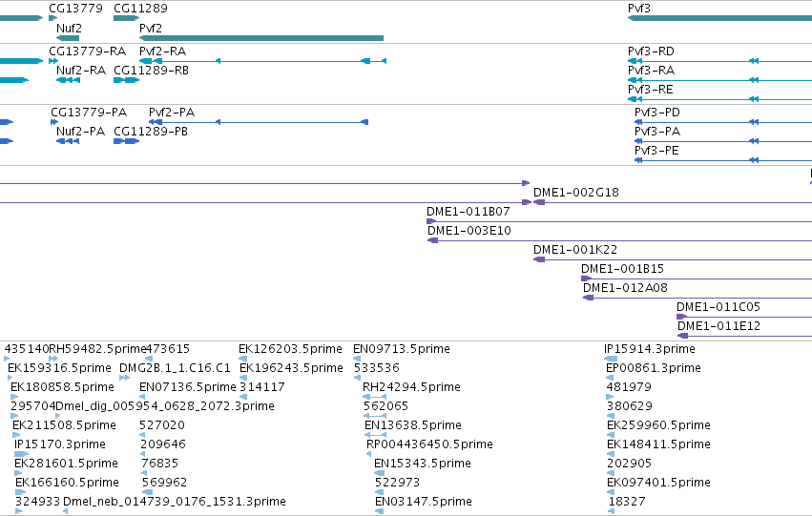Click the Pvf3-PA protein label
The height and width of the screenshot is (516, 812).
point(657,132)
